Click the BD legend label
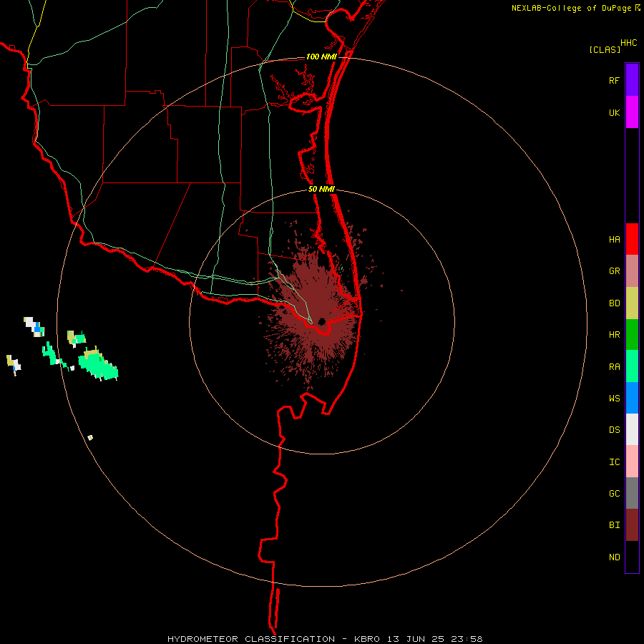This screenshot has width=644, height=644. click(x=614, y=303)
